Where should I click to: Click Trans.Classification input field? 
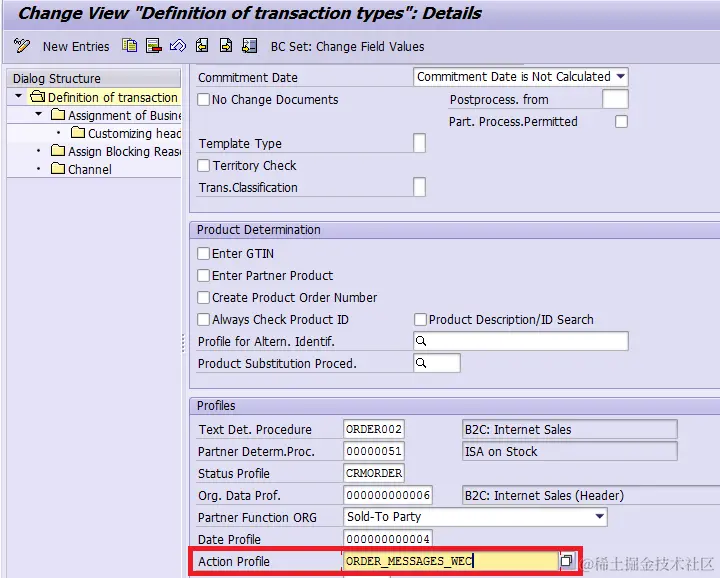(419, 187)
